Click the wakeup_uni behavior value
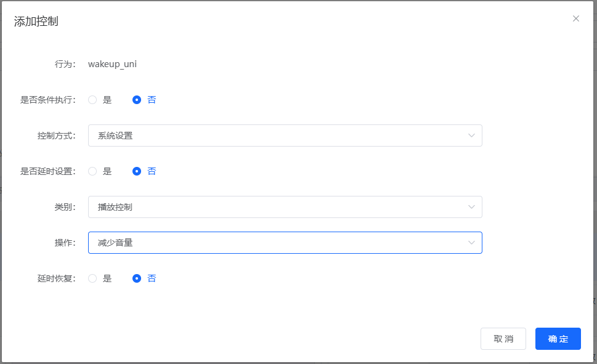Screen dimensions: 597x364 [x=112, y=64]
